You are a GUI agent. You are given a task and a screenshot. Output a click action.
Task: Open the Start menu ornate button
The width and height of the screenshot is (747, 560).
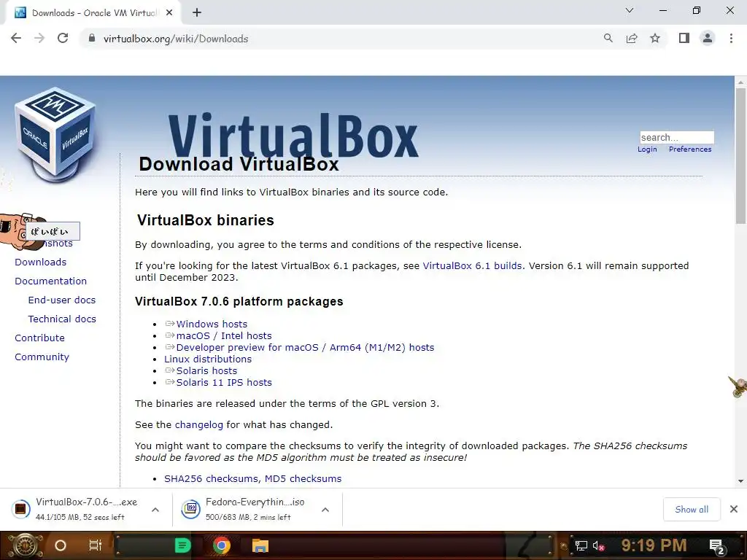tap(24, 545)
